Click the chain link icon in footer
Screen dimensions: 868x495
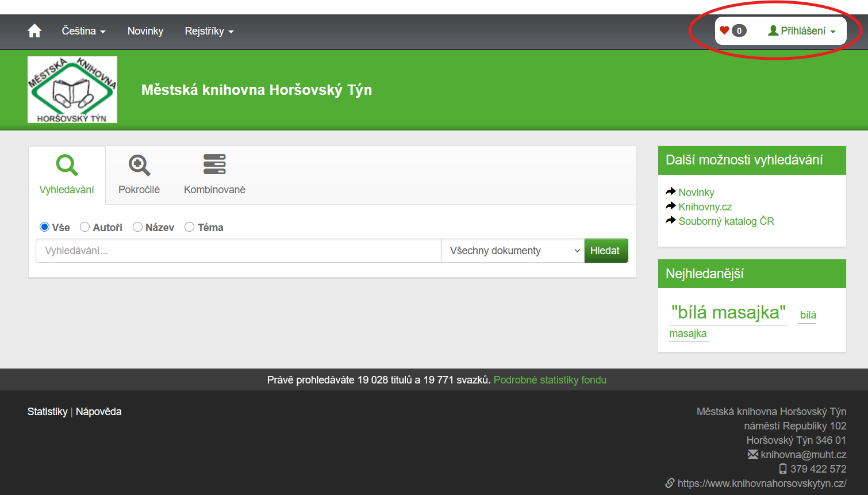pos(670,483)
